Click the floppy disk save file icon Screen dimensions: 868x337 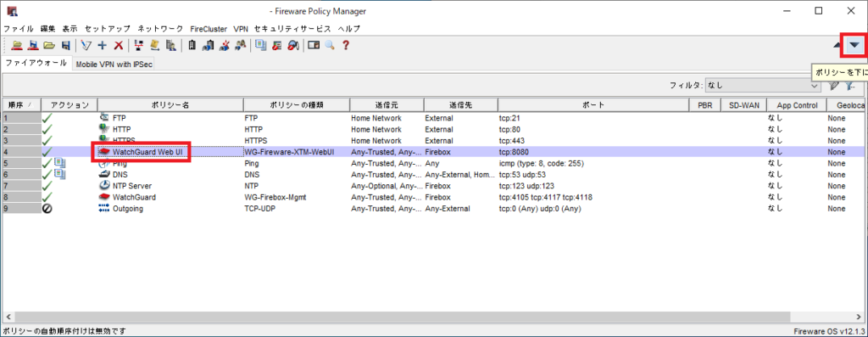(x=66, y=46)
